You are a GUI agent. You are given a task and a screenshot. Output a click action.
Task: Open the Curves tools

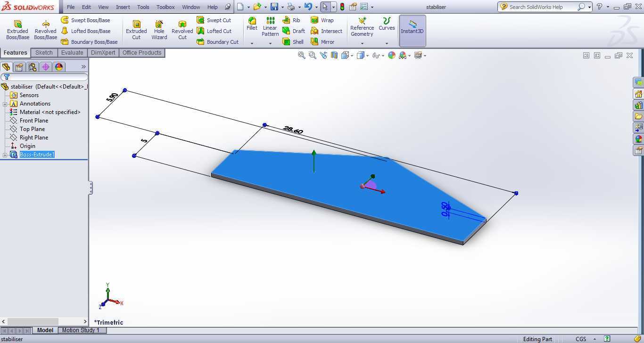click(x=387, y=24)
